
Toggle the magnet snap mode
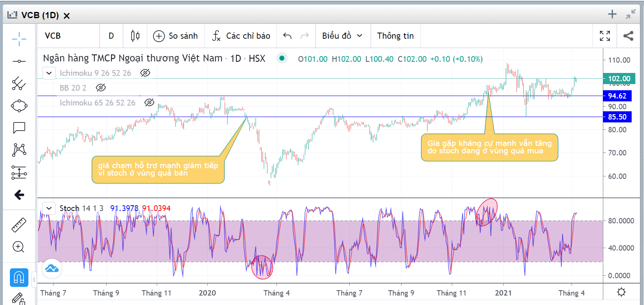point(19,278)
